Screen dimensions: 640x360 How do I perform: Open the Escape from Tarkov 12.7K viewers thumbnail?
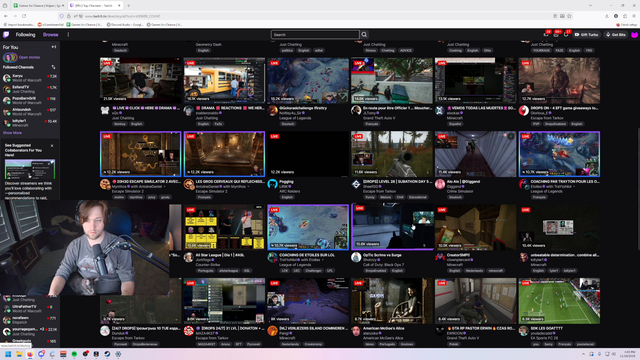click(559, 80)
